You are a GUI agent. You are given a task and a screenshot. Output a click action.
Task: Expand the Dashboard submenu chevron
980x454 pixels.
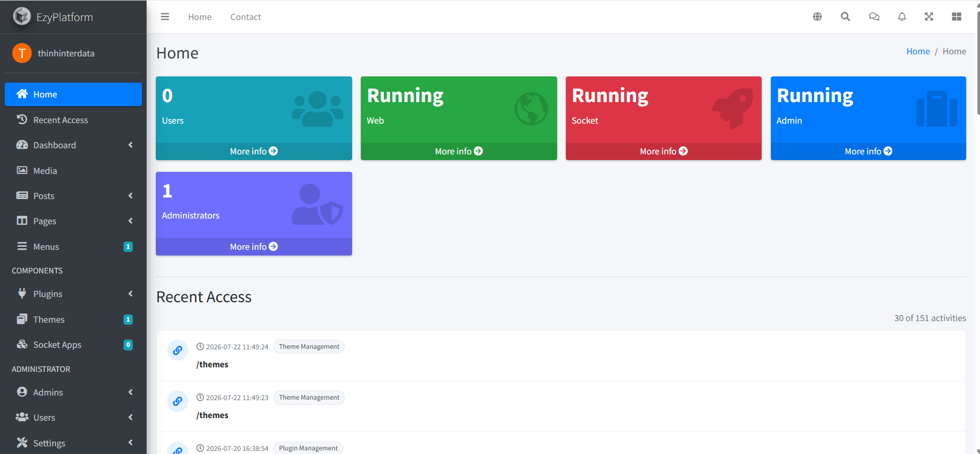[131, 145]
